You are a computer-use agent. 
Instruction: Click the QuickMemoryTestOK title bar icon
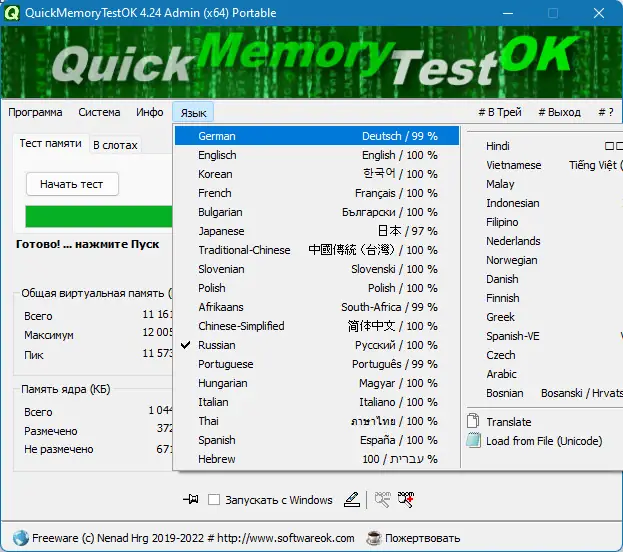point(12,13)
